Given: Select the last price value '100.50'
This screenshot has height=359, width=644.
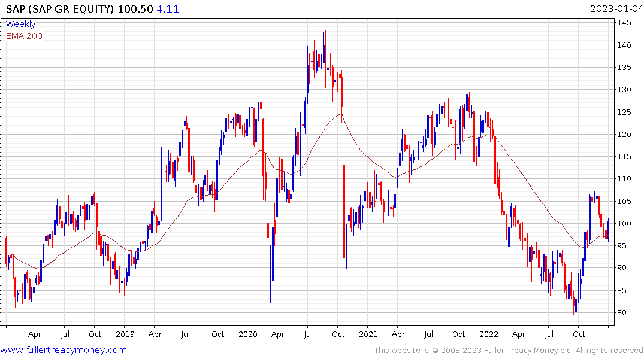Looking at the screenshot, I should point(135,9).
